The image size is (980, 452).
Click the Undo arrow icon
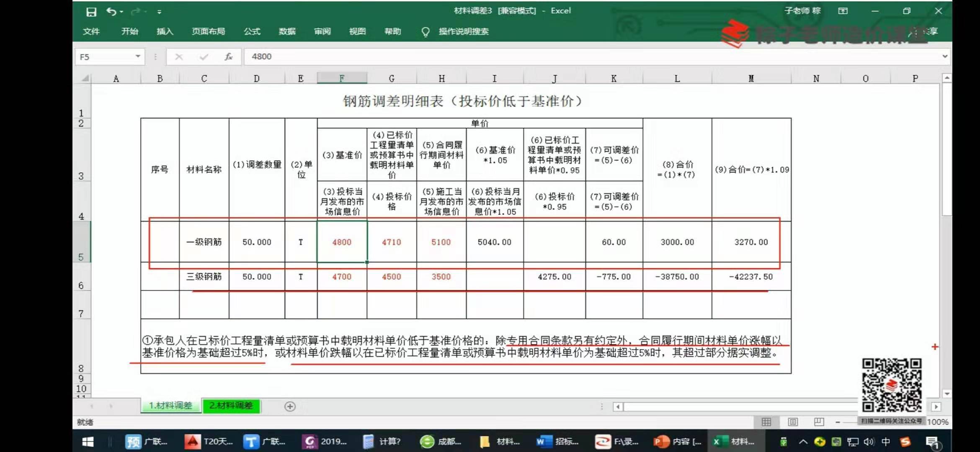pos(111,11)
